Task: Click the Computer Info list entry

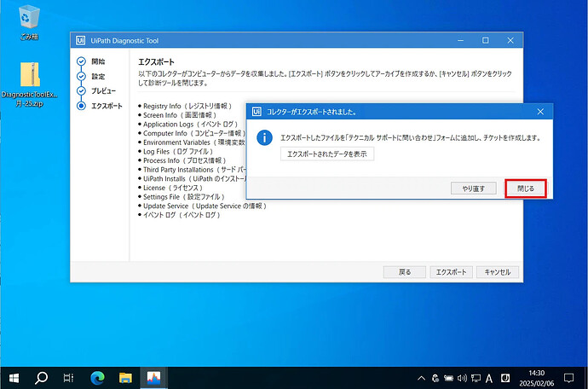Action: click(192, 133)
